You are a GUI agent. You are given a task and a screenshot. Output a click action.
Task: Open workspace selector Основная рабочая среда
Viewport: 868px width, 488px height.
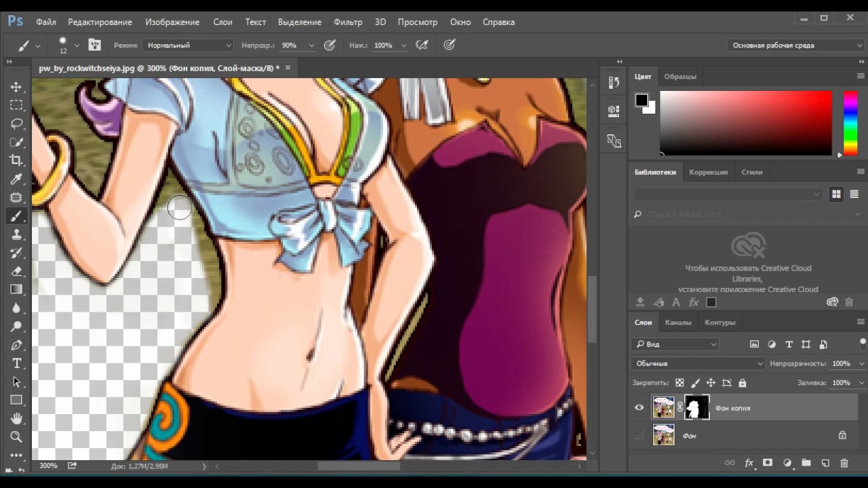[796, 45]
